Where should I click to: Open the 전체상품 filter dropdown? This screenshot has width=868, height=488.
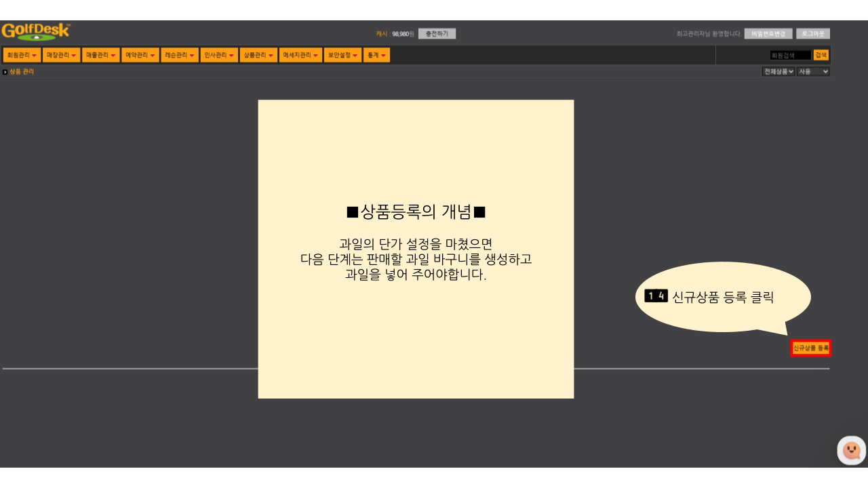778,71
